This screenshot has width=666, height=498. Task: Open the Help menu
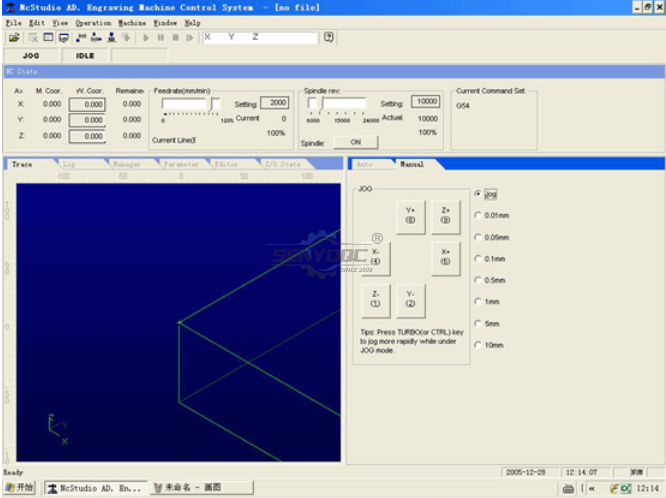point(192,23)
